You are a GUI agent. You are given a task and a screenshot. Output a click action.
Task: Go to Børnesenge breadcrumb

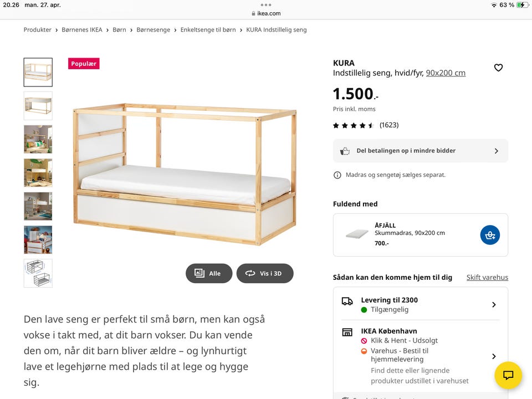(x=154, y=30)
